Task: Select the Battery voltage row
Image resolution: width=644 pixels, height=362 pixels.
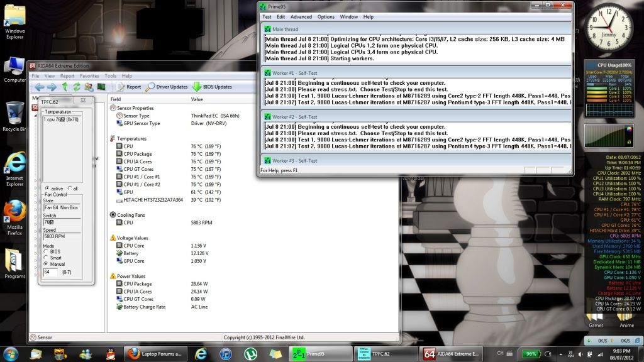Action: pyautogui.click(x=163, y=253)
